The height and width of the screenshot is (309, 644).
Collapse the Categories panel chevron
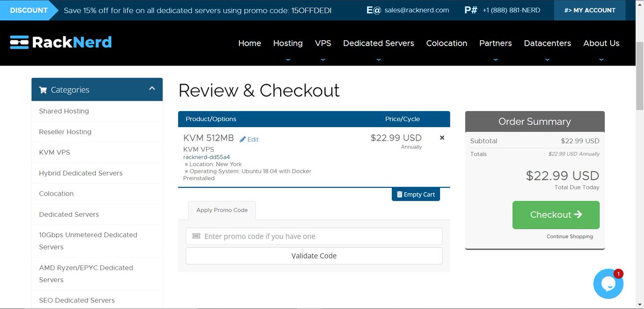tap(152, 89)
